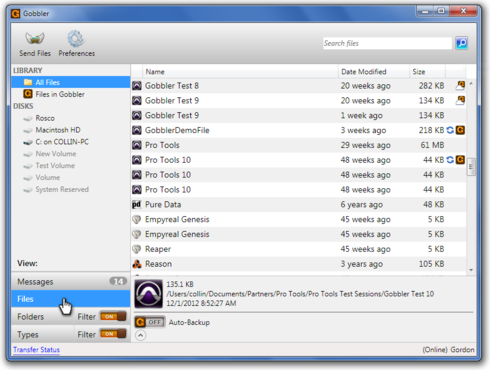Sort by Date Modified column header
This screenshot has width=490, height=370.
pyautogui.click(x=374, y=72)
